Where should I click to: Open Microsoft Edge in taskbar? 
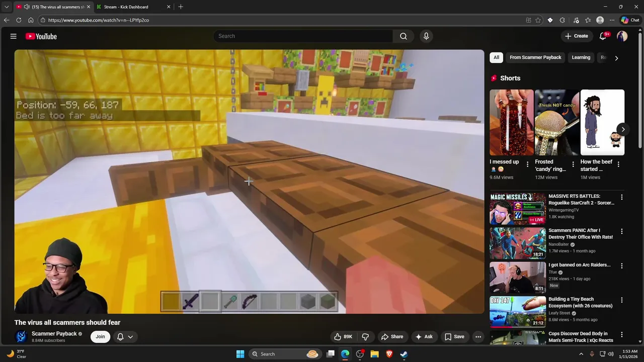pos(345,354)
